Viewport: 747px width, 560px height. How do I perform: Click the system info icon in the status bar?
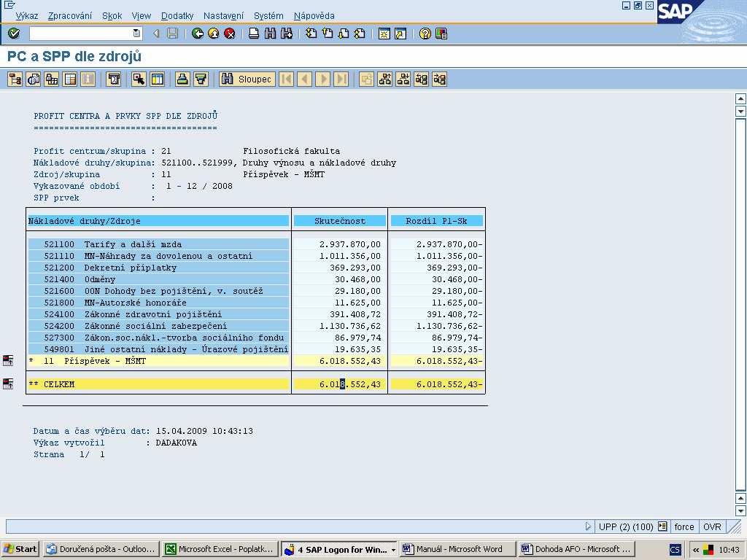[x=662, y=526]
